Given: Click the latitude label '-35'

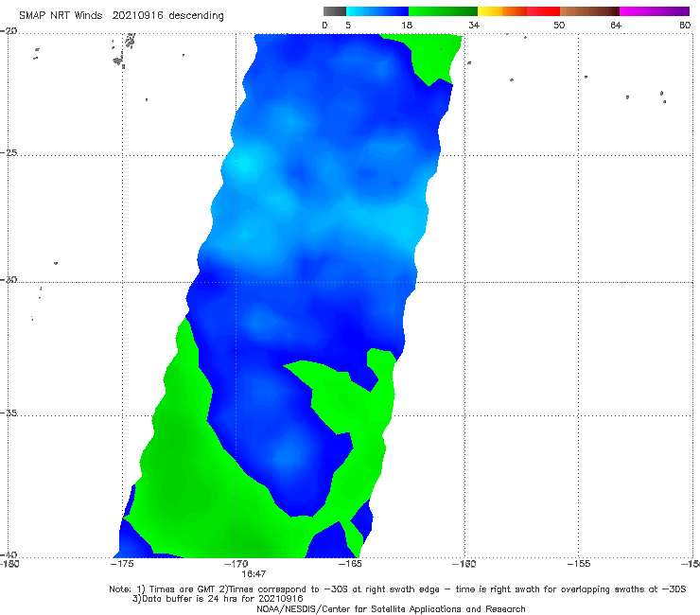Looking at the screenshot, I should [9, 413].
